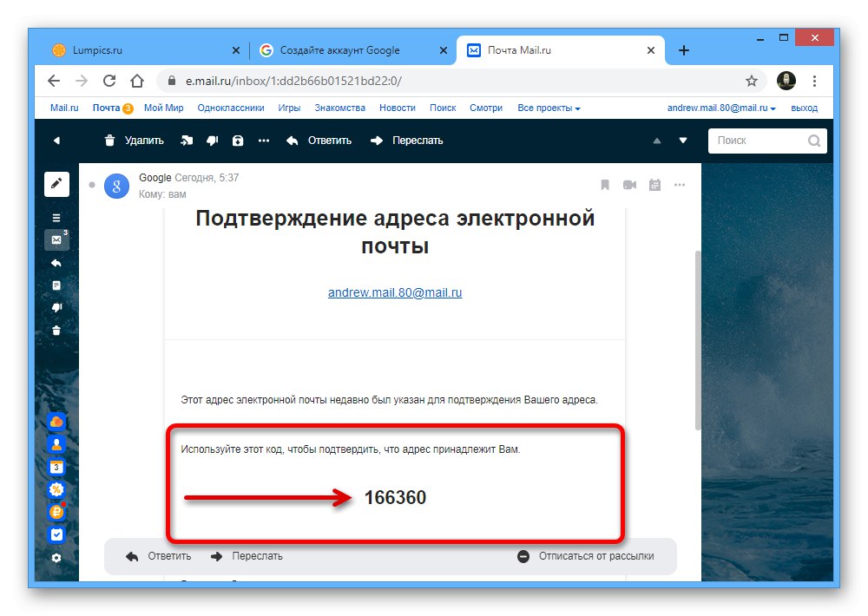Open more actions ellipsis in toolbar
Screen dimensions: 868x616
[264, 141]
